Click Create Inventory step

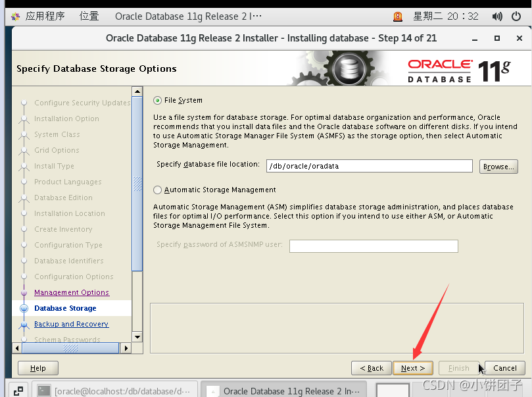tap(63, 229)
